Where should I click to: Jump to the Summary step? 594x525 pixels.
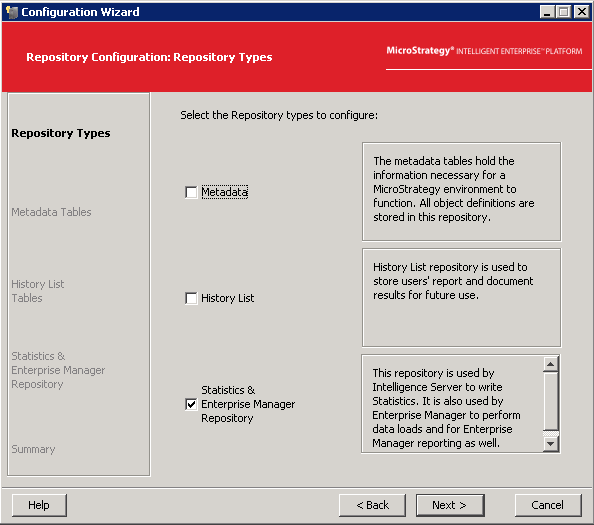tap(33, 449)
